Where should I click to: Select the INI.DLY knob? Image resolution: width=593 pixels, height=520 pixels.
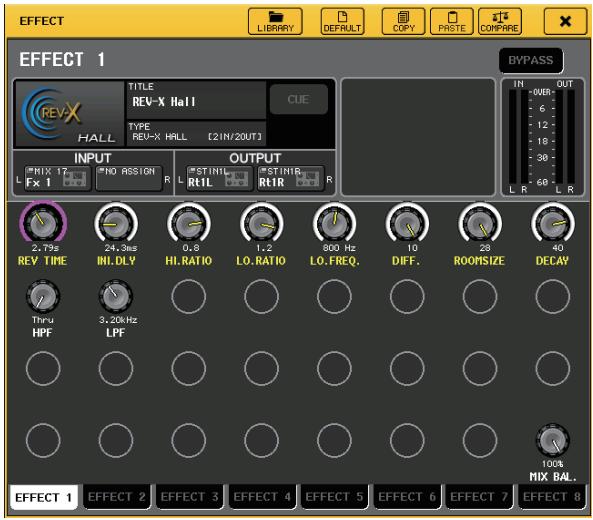pos(116,223)
